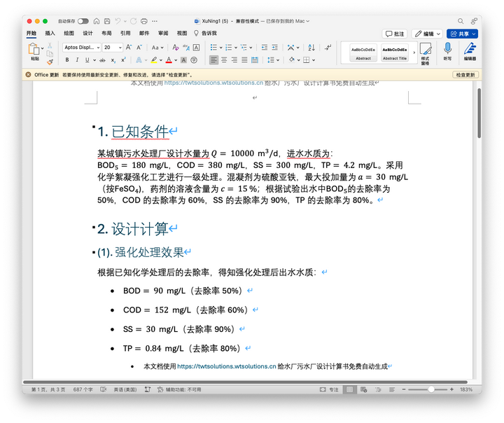
Task: Click the enclosed character 字 icon
Action: point(194,60)
